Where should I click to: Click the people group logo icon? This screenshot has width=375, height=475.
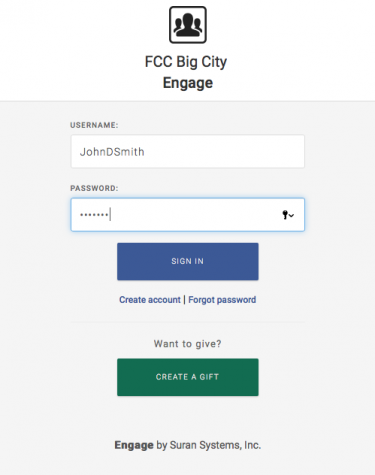click(188, 25)
